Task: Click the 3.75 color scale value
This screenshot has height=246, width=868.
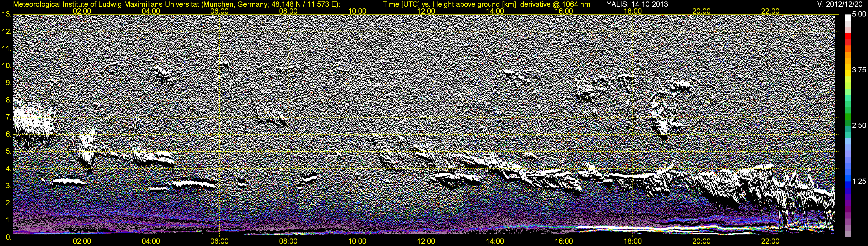Action: [x=859, y=70]
